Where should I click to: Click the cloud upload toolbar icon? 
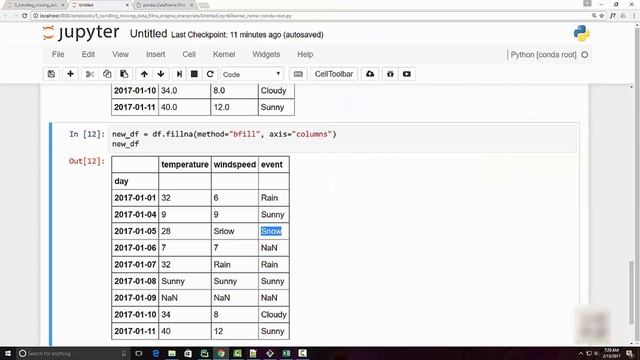click(370, 74)
